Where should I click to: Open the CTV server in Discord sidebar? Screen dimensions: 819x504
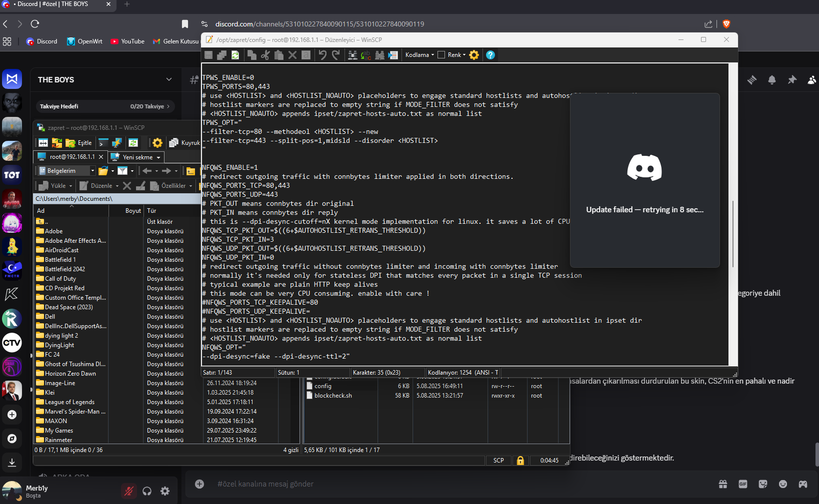pos(12,343)
